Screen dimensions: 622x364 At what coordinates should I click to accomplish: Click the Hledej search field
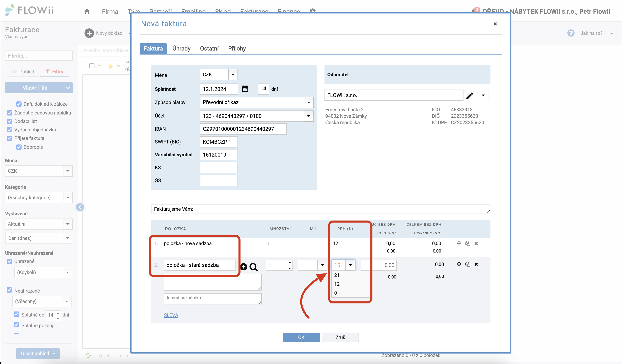pyautogui.click(x=39, y=56)
